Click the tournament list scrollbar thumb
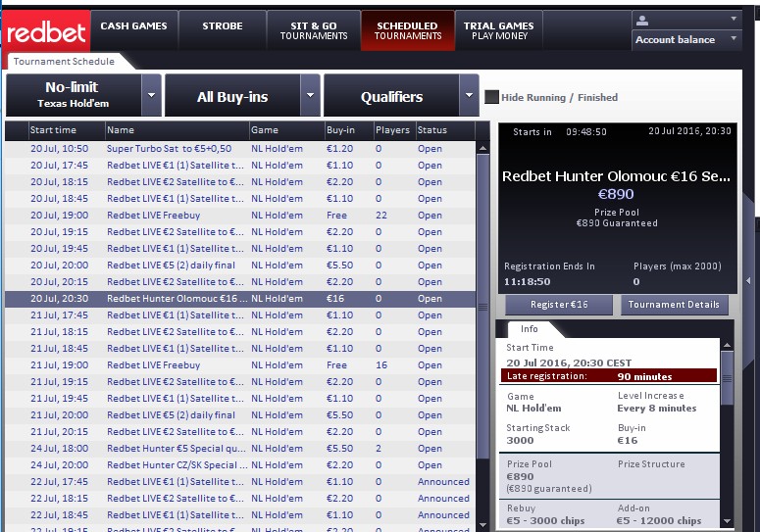This screenshot has height=532, width=760. point(482,306)
